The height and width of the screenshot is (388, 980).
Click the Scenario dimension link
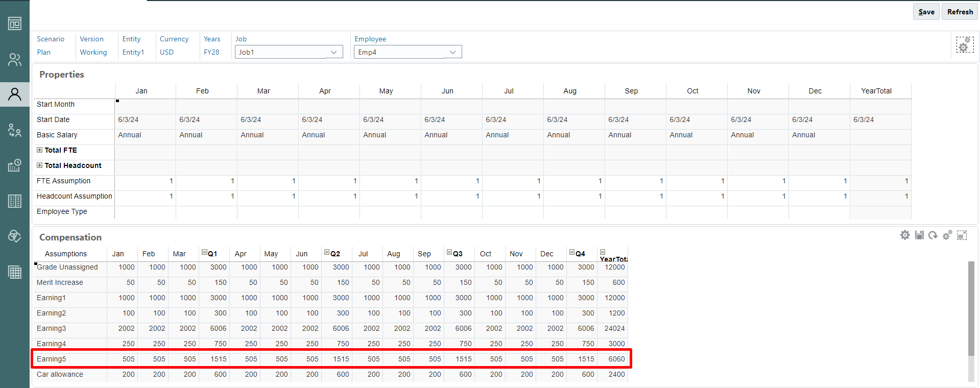point(51,39)
